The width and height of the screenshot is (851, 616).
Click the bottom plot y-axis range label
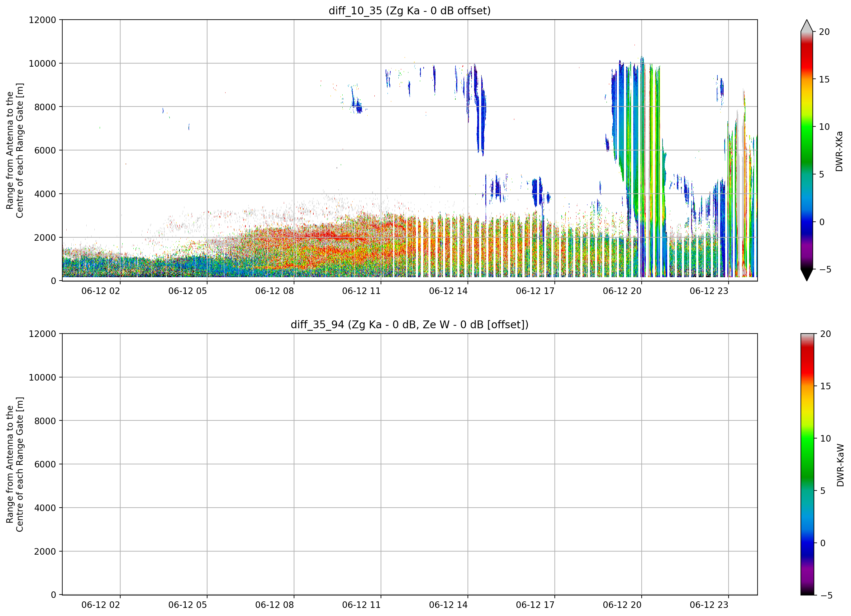(x=15, y=464)
